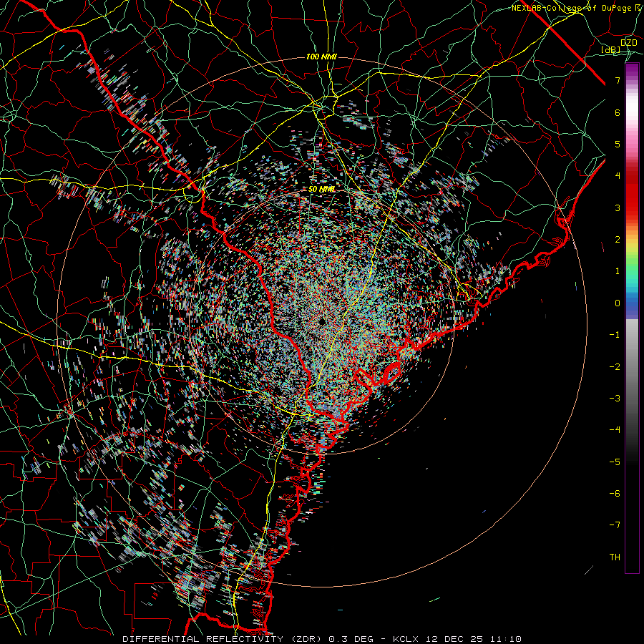Click the 5 value on the color scale
Screen dimensions: 644x644
tap(618, 144)
